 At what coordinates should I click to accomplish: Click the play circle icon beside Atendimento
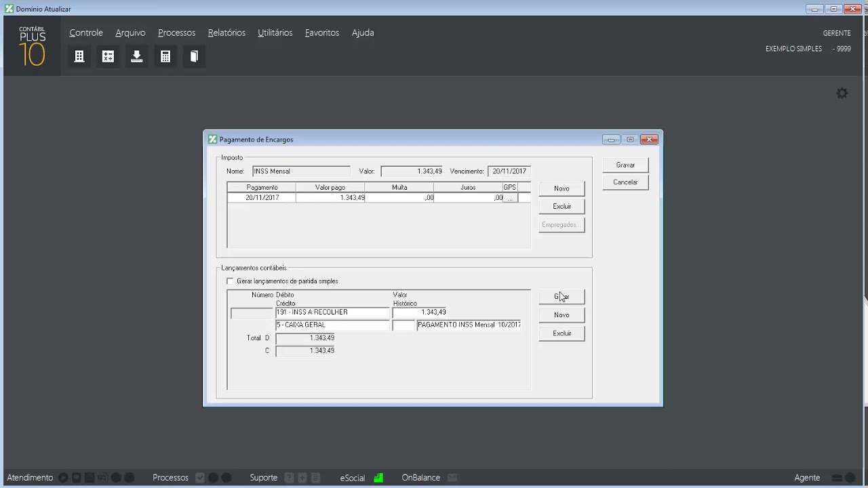tap(63, 478)
